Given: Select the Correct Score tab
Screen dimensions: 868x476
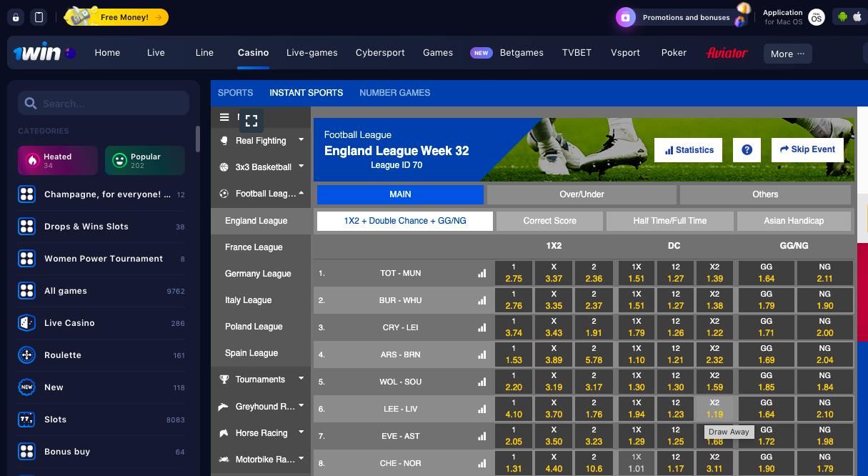Looking at the screenshot, I should (549, 221).
